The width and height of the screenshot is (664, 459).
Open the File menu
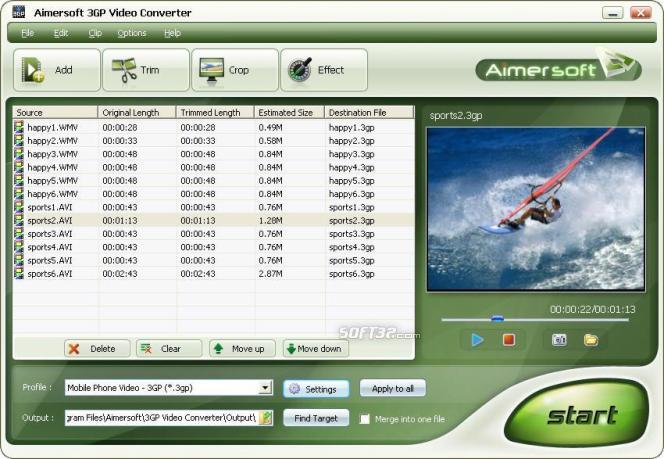pos(28,33)
